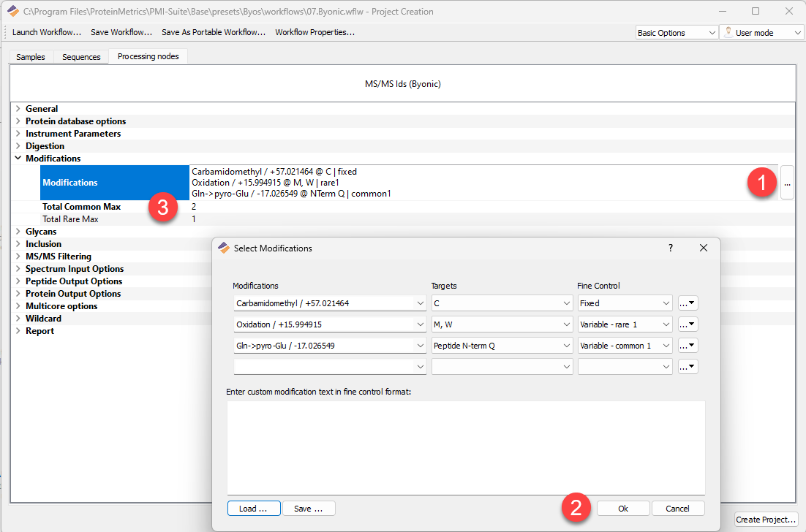
Task: Open the Oxidation modification dropdown
Action: [x=329, y=324]
